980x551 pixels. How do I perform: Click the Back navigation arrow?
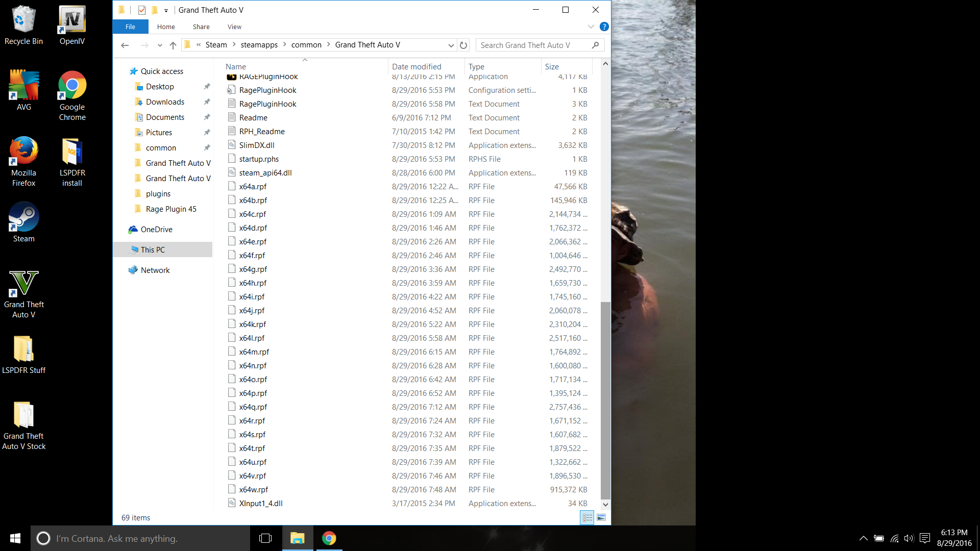click(125, 45)
